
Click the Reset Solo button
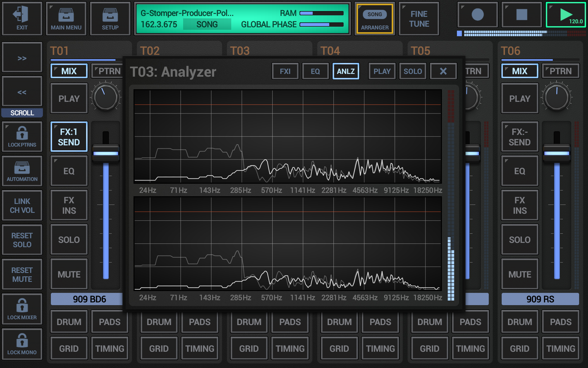(22, 240)
